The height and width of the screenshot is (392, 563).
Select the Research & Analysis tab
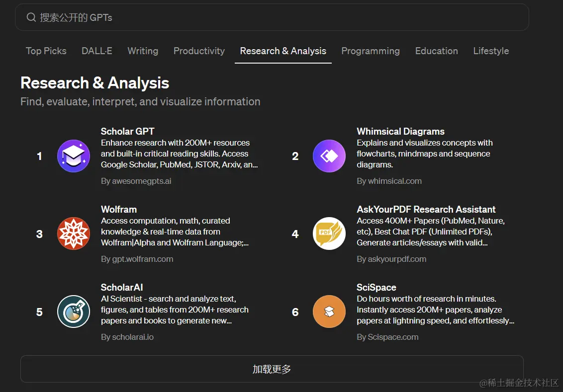tap(283, 51)
